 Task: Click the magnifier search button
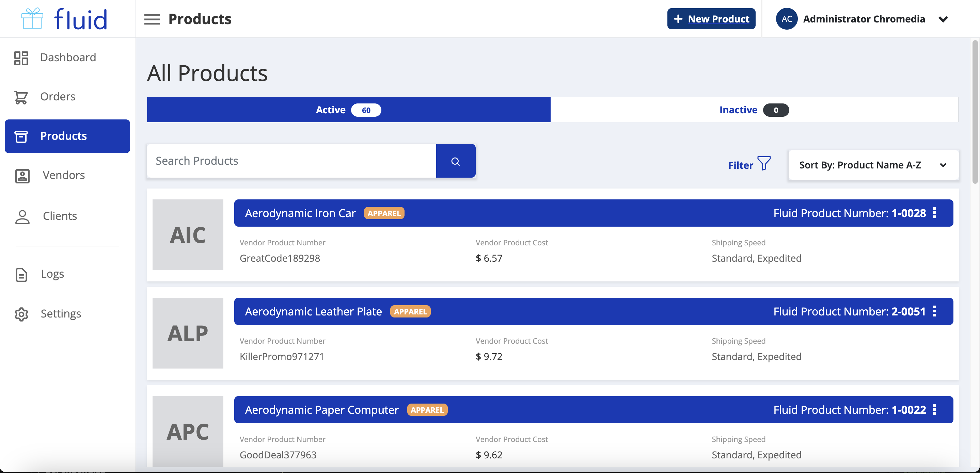tap(455, 161)
